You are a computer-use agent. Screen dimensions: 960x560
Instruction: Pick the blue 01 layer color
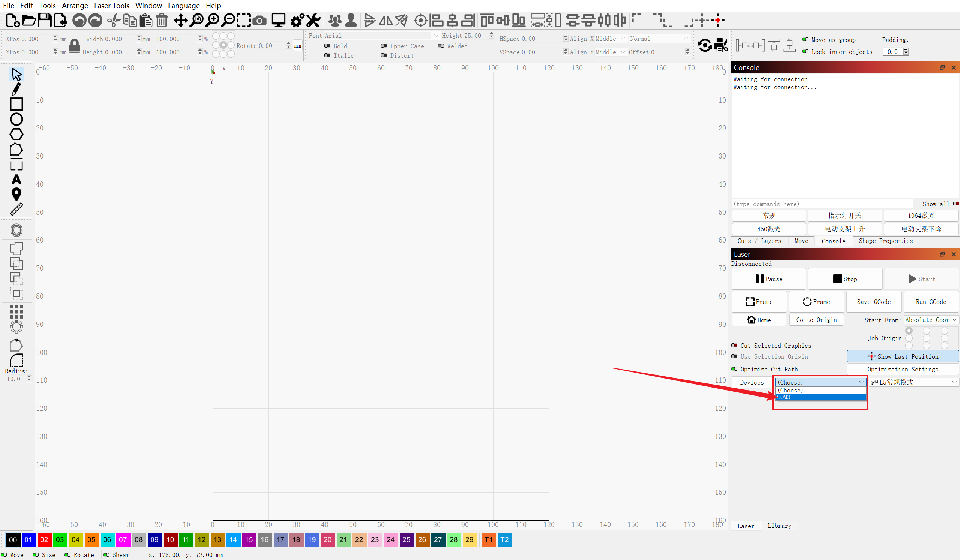tap(28, 539)
